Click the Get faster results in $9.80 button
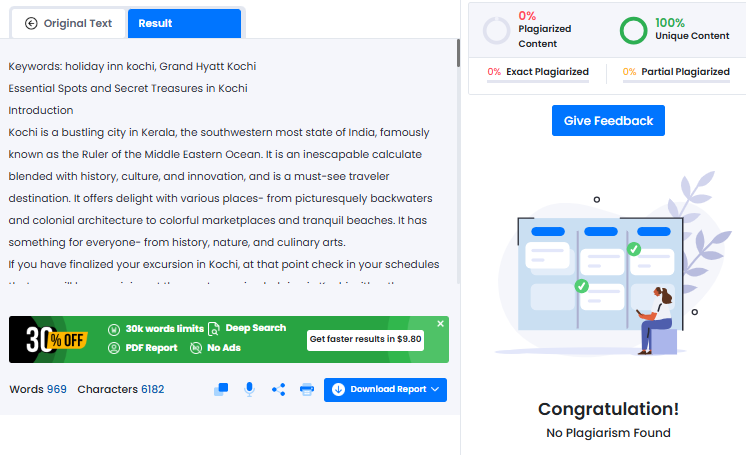This screenshot has width=746, height=455. 366,339
